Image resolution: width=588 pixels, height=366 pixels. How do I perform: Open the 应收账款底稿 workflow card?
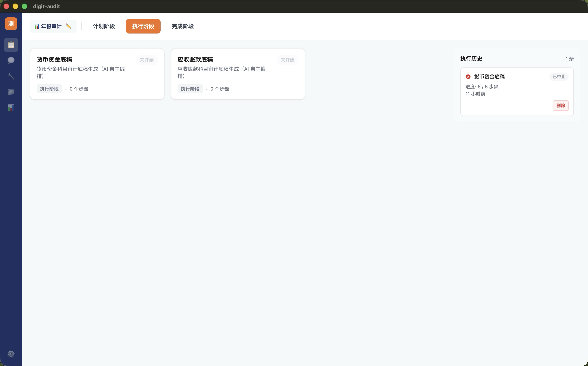click(238, 74)
